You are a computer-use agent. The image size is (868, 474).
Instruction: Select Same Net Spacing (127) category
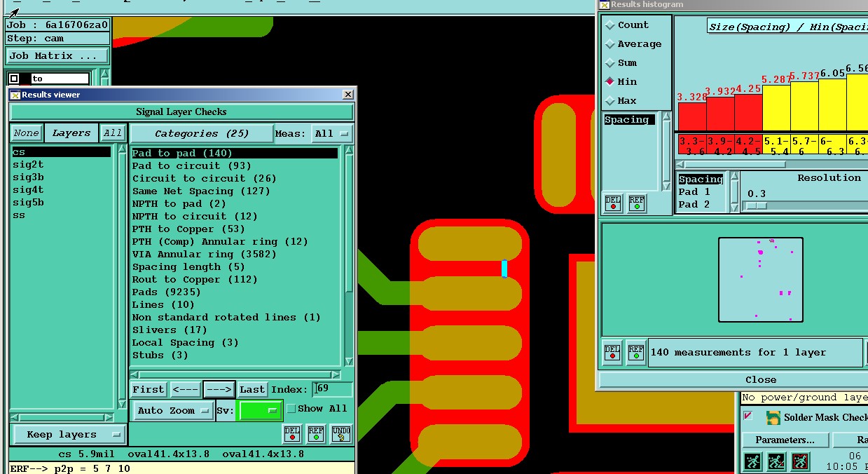[x=235, y=191]
